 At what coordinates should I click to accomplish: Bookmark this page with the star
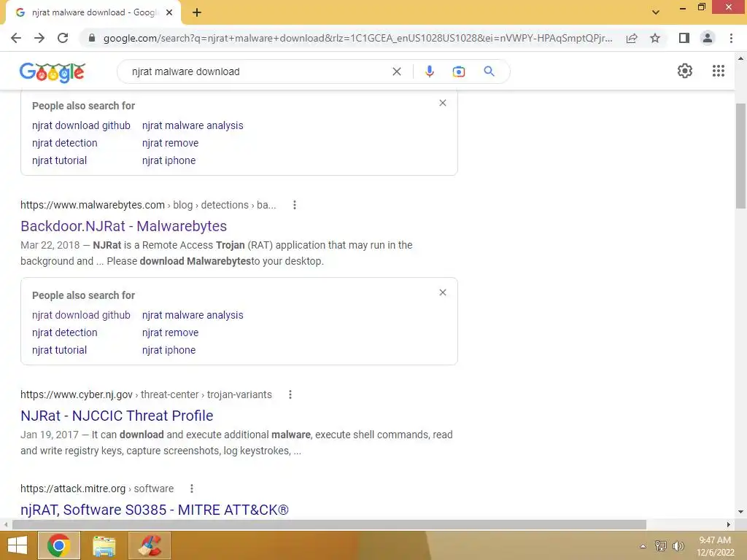click(655, 38)
